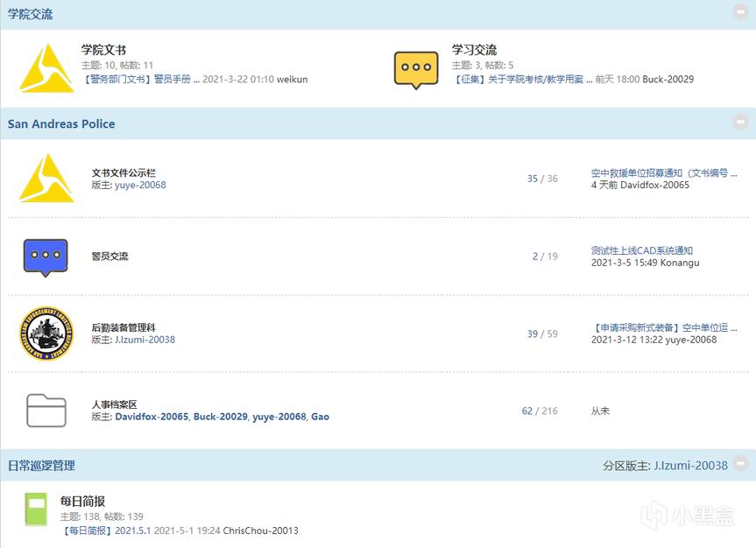The image size is (756, 548).
Task: Collapse the San Andreas Police section
Action: [740, 123]
